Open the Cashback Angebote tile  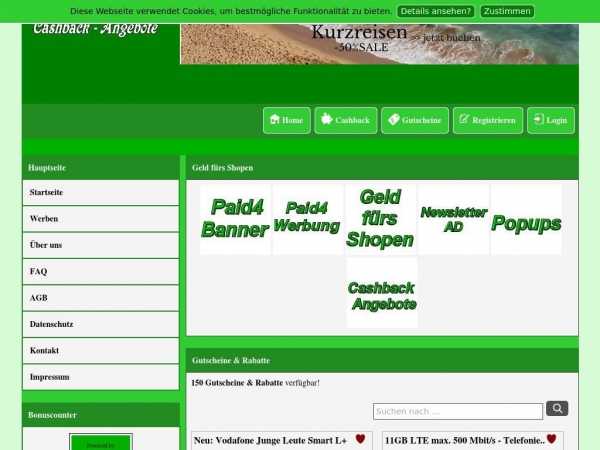point(381,293)
